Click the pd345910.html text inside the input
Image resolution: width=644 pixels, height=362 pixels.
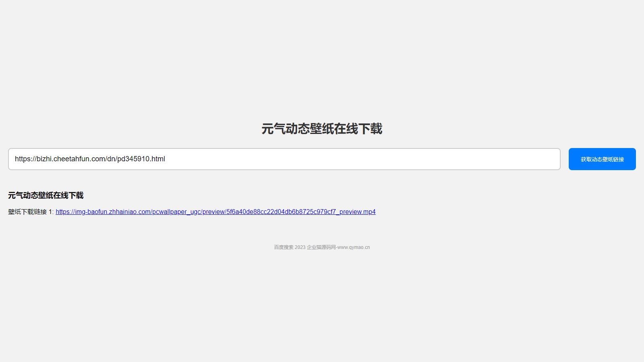[x=141, y=159]
